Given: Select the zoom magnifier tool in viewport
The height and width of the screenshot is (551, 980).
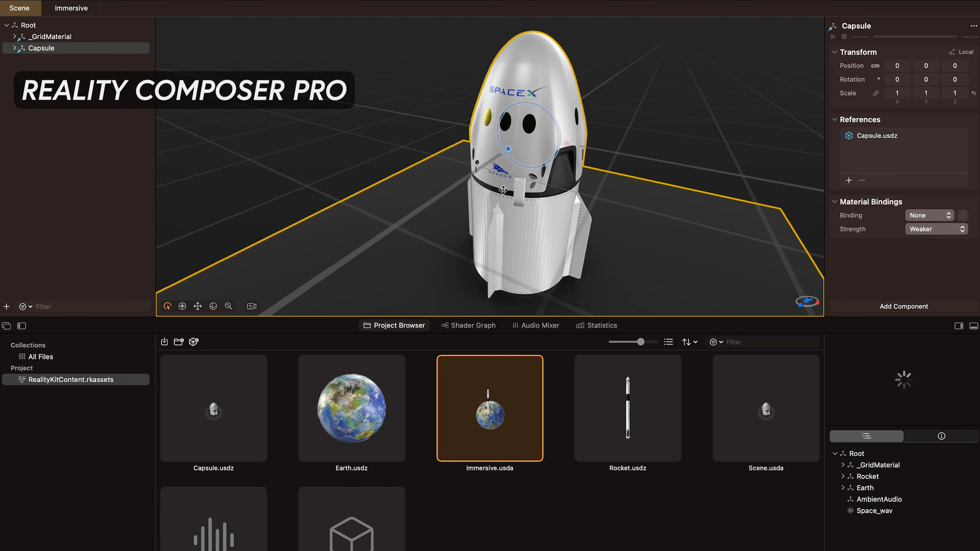Looking at the screenshot, I should (228, 306).
